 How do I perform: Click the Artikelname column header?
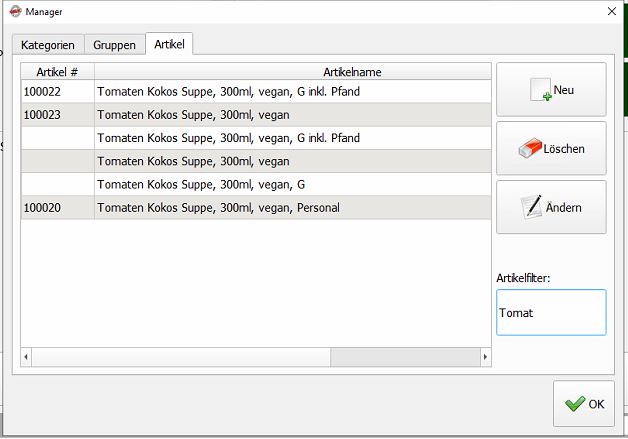point(293,72)
